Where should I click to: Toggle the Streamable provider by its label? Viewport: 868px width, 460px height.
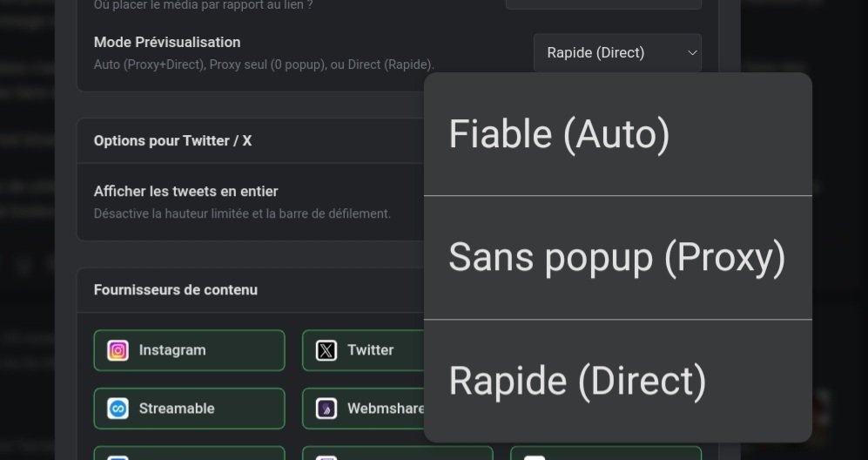click(177, 409)
